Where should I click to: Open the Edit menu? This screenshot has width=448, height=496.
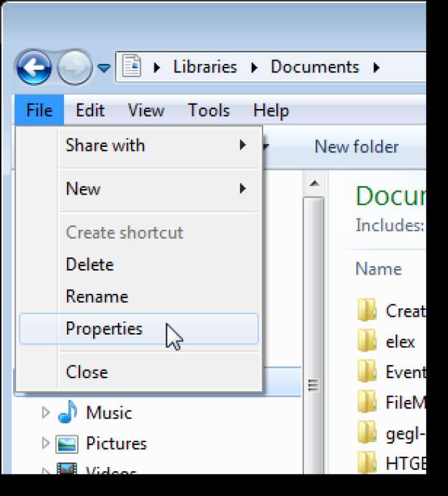pos(90,110)
